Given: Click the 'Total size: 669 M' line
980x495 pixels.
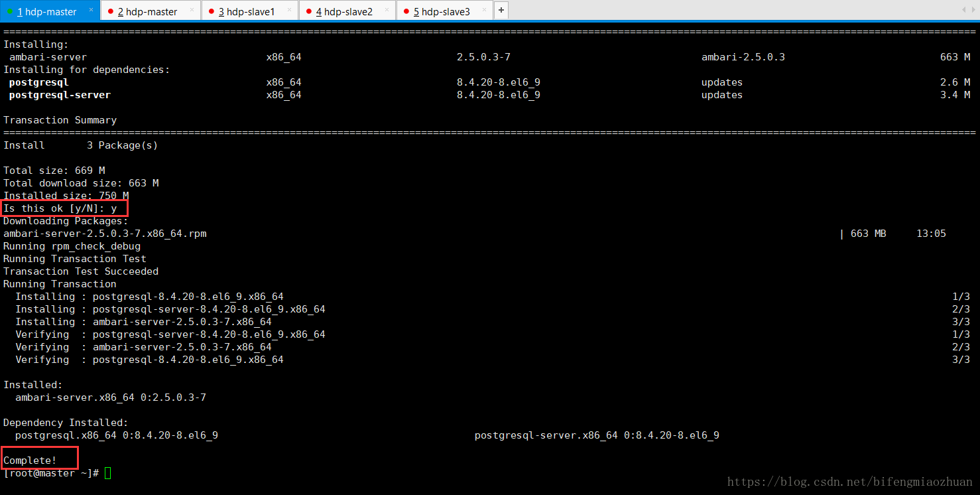Looking at the screenshot, I should click(x=54, y=171).
